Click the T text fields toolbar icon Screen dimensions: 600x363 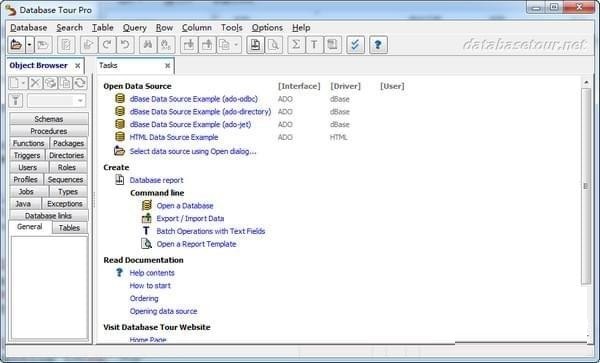click(314, 45)
